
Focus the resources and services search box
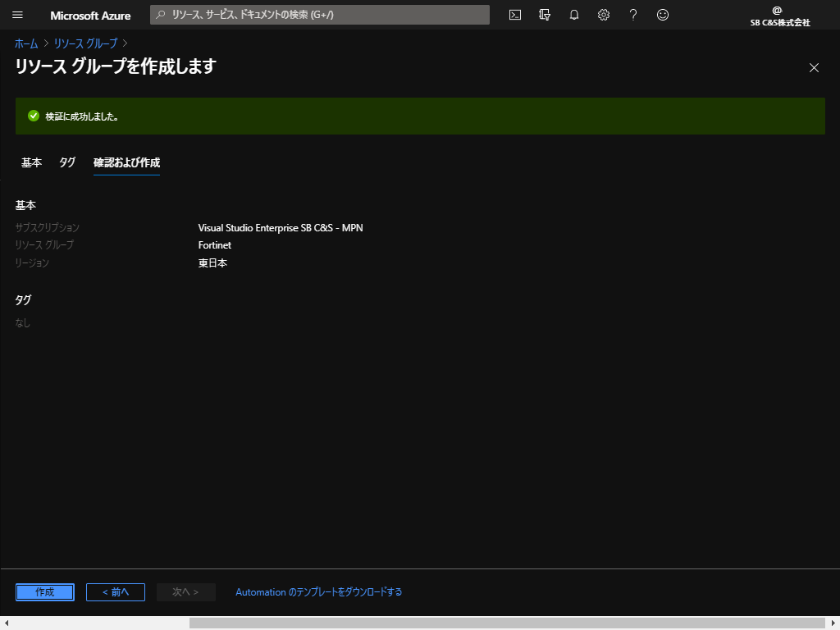click(x=320, y=15)
